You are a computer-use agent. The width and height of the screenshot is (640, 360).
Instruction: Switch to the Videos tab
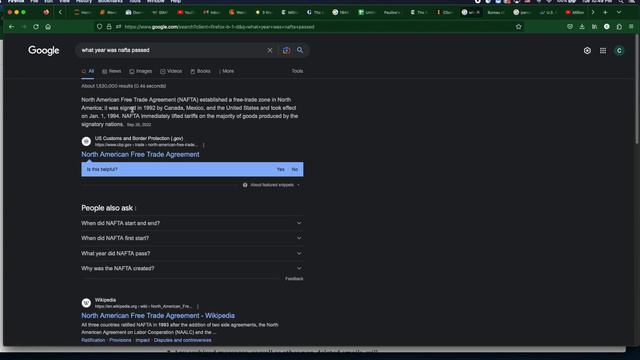pos(171,71)
